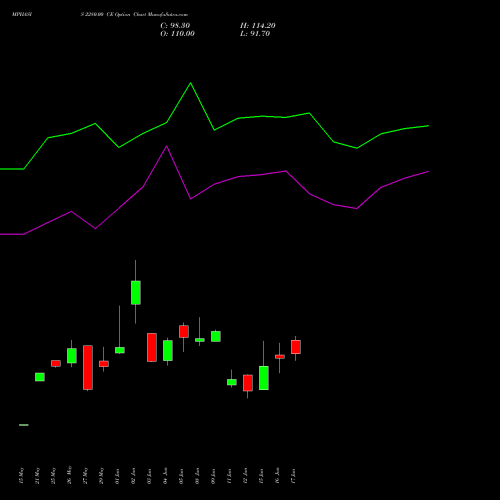Click the 04 Jun date axis label
Screen dimensions: 500x500
pos(165,476)
